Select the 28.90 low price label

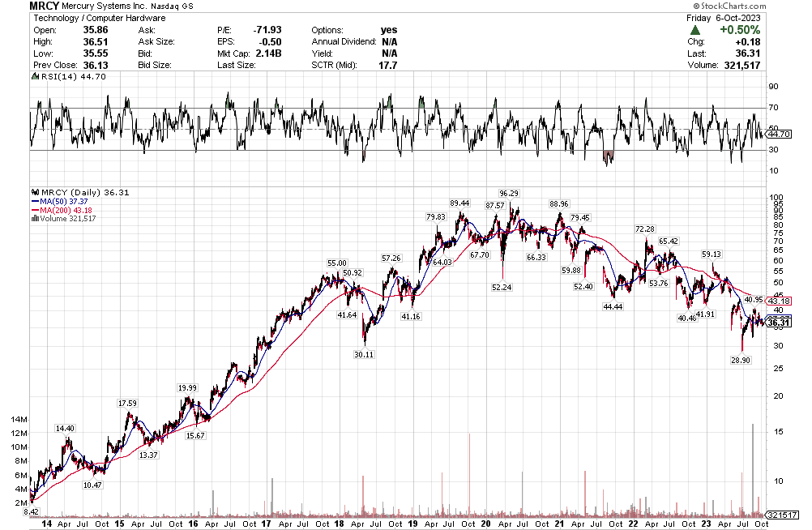[741, 358]
